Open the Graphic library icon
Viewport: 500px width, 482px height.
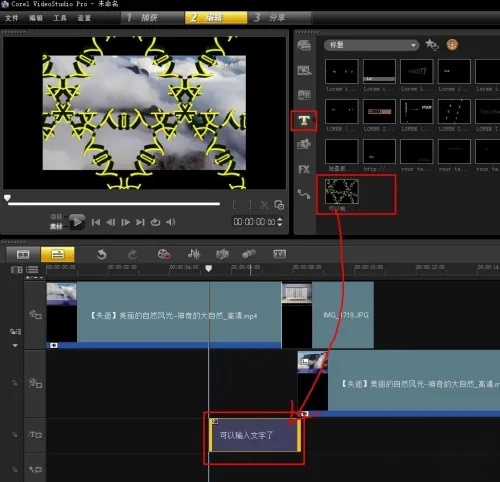[x=304, y=144]
